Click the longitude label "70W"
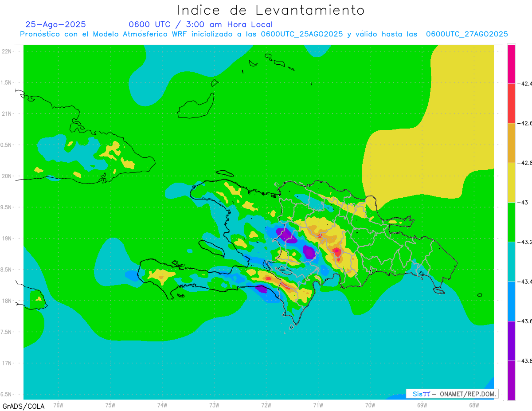Image resolution: width=532 pixels, height=411 pixels. [x=370, y=405]
